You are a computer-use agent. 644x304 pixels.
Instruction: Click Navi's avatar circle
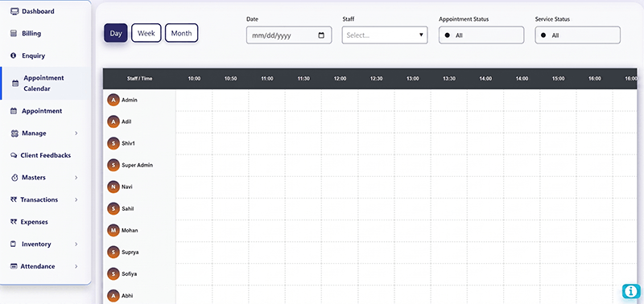point(114,187)
